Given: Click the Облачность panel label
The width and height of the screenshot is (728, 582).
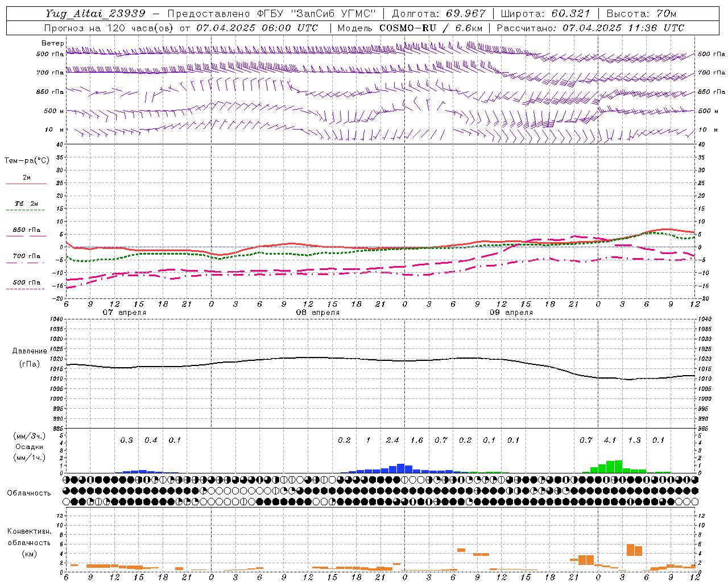Looking at the screenshot, I should click(29, 493).
